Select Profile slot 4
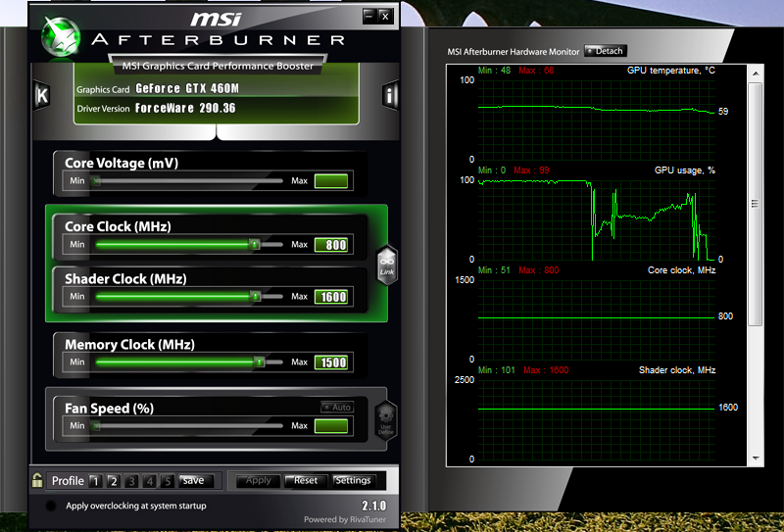 [150, 481]
